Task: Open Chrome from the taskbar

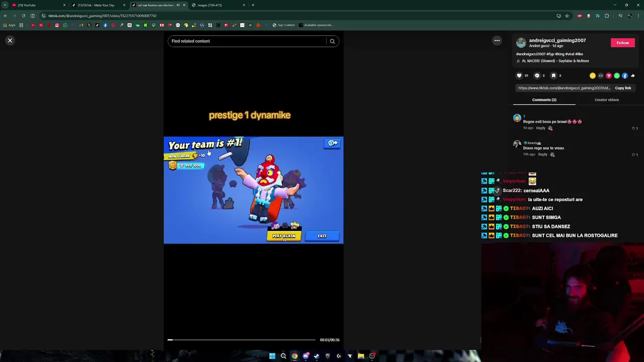Action: pos(294,356)
